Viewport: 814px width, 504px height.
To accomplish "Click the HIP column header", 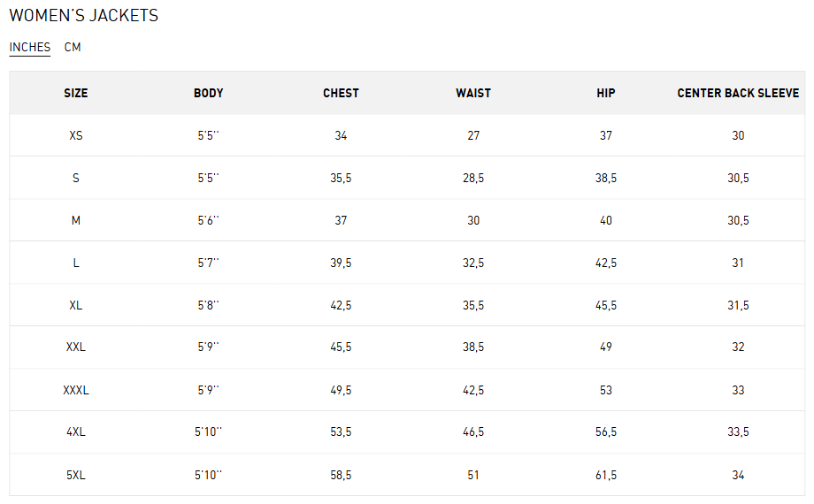I will (606, 93).
